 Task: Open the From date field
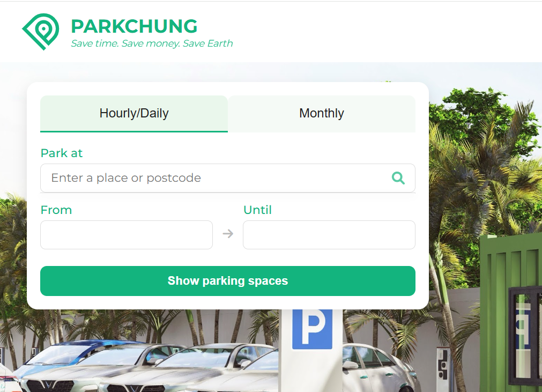coord(127,235)
